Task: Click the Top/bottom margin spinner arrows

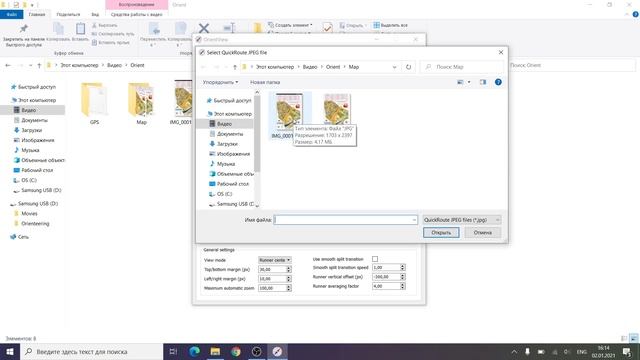Action: tap(289, 269)
